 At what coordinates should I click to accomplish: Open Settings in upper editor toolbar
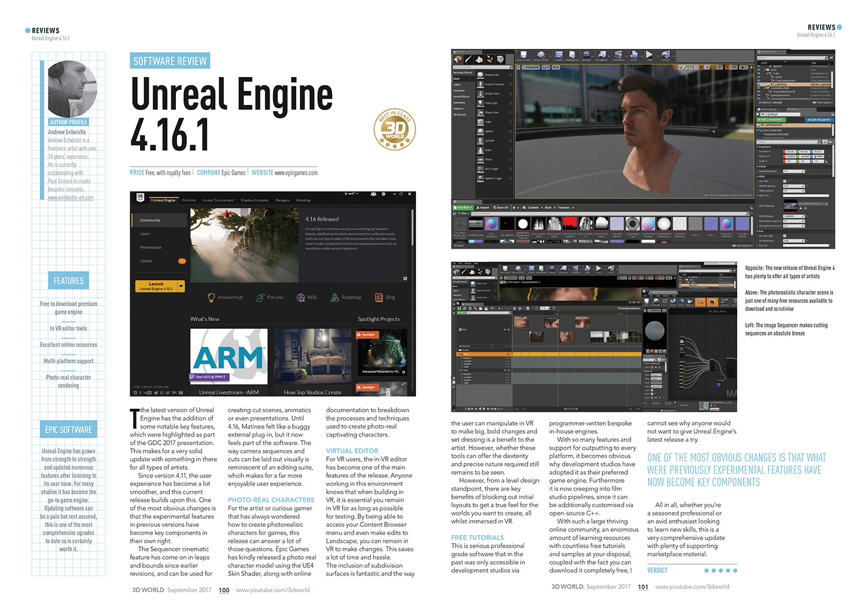coord(586,55)
